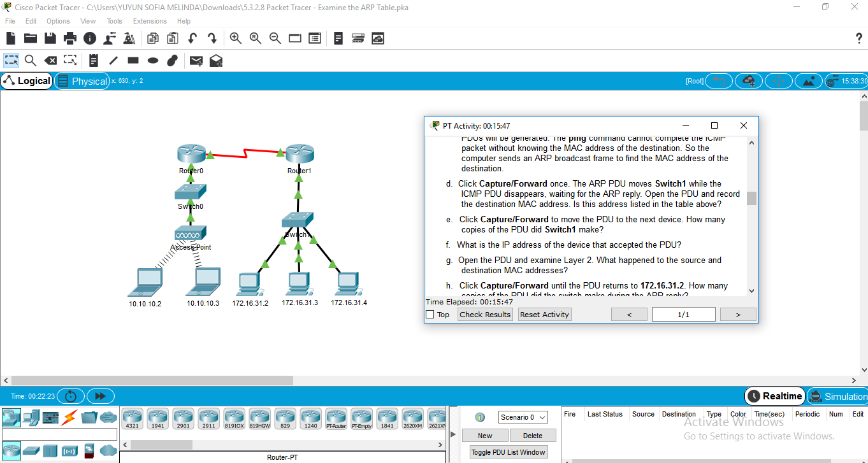Screen dimensions: 868x463
Task: Select the Inspect magnifier tool
Action: coord(29,61)
